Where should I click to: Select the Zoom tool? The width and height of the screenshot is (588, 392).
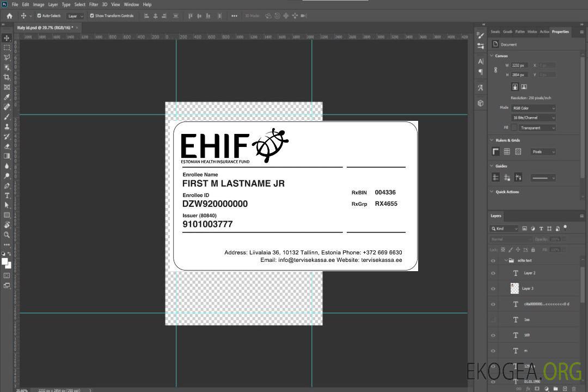[x=7, y=235]
